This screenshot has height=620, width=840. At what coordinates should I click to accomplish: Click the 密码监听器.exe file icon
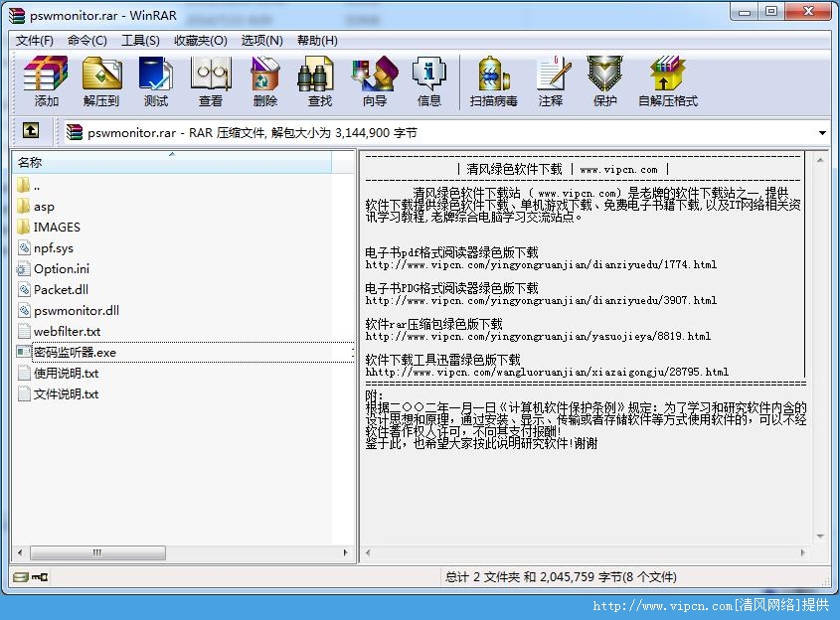pyautogui.click(x=24, y=352)
